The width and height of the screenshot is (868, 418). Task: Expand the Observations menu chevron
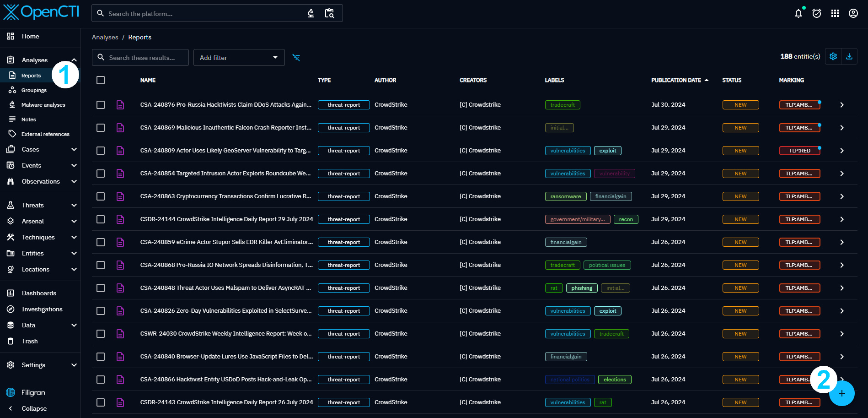tap(74, 181)
